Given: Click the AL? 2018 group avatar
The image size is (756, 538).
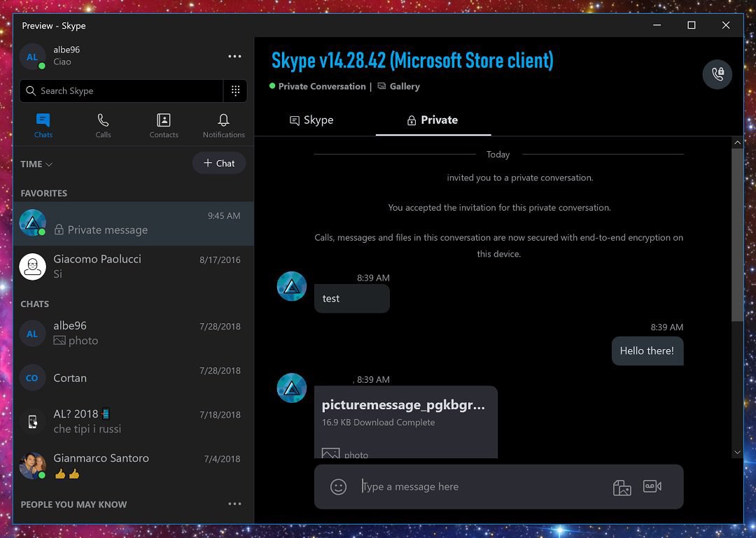Looking at the screenshot, I should click(x=32, y=422).
